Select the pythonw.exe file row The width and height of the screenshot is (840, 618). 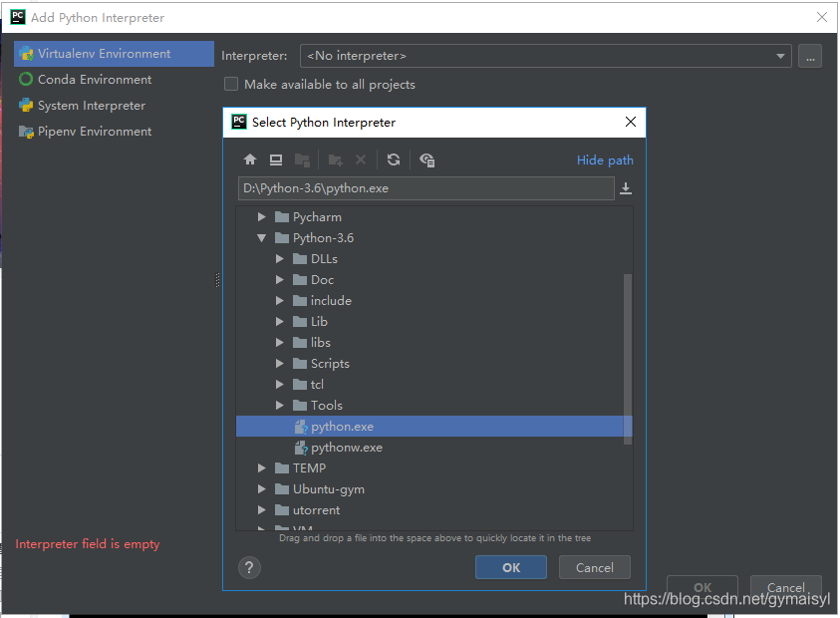[433, 448]
